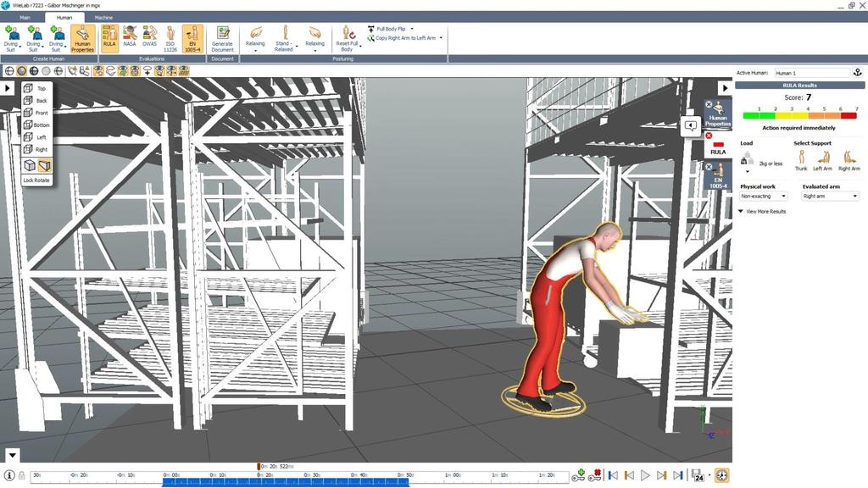Collapse the right panel with the arrow
The height and width of the screenshot is (488, 868).
click(x=725, y=88)
